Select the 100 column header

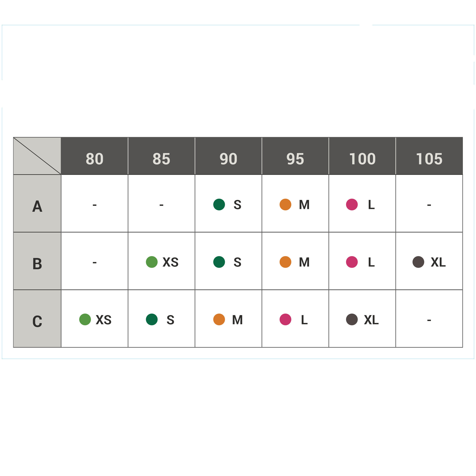[x=362, y=159]
